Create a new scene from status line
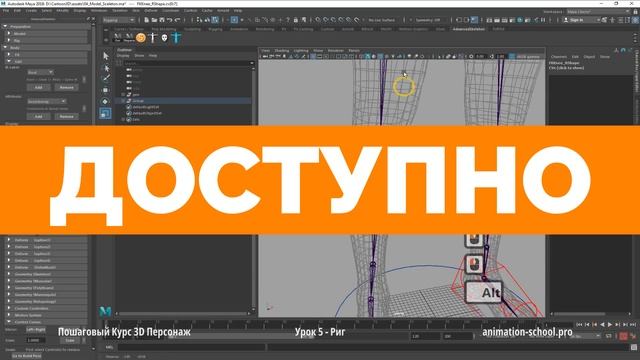This screenshot has height=360, width=640. click(x=147, y=20)
